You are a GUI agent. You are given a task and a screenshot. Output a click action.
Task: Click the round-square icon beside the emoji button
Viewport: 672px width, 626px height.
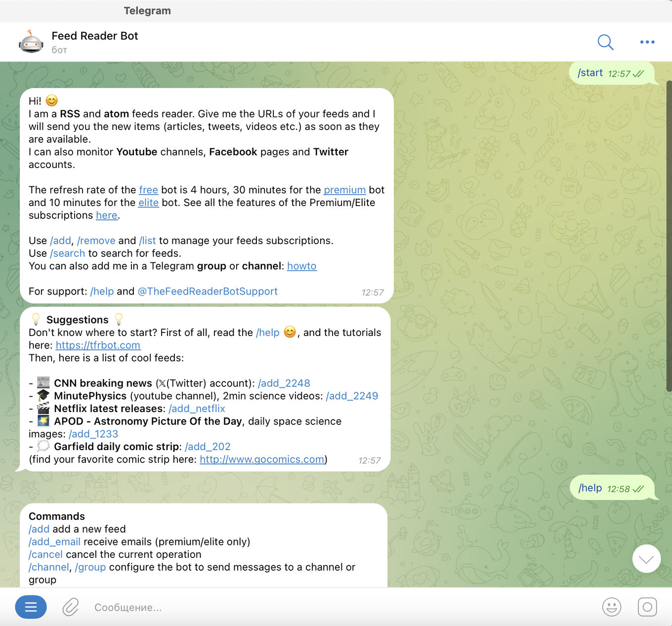pyautogui.click(x=647, y=607)
